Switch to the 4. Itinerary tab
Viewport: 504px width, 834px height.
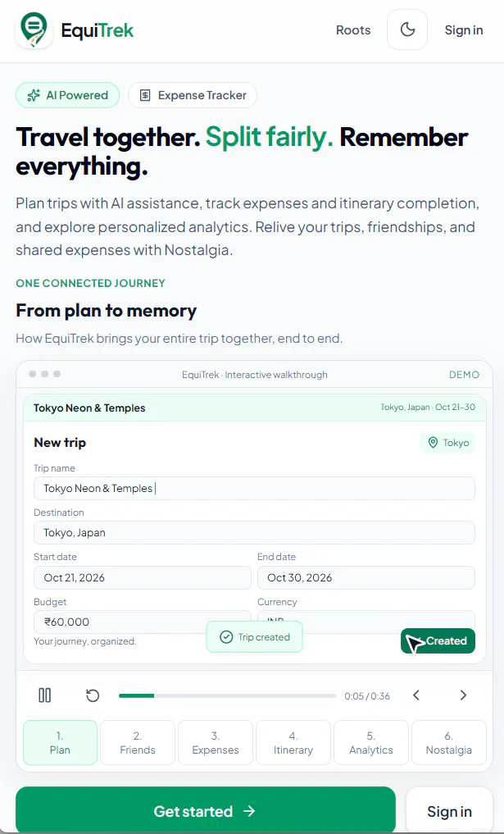coord(293,742)
